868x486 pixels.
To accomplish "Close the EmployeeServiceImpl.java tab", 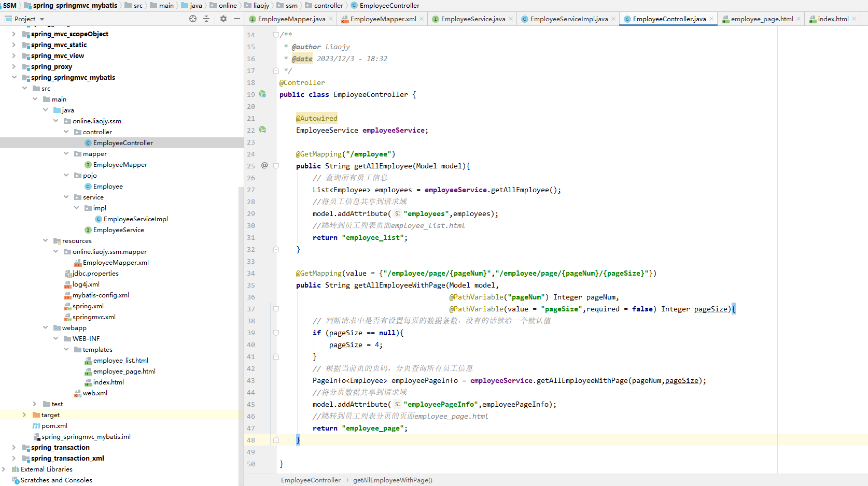I will 613,19.
